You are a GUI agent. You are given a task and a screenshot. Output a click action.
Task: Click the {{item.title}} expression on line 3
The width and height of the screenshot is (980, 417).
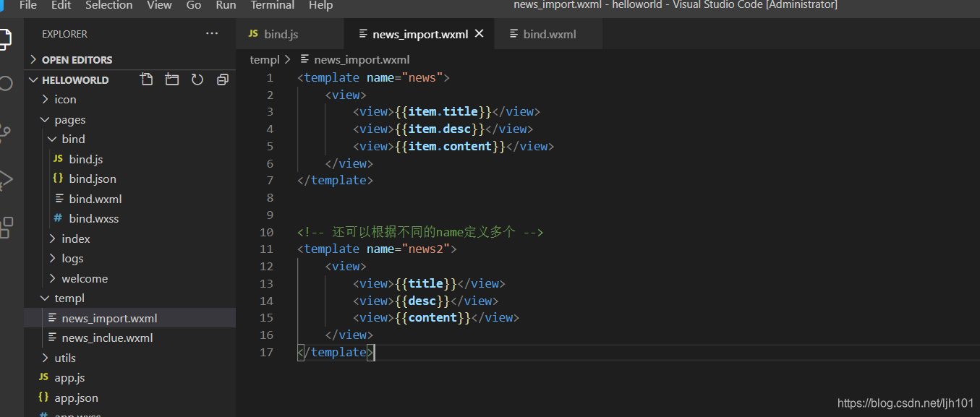(x=443, y=111)
